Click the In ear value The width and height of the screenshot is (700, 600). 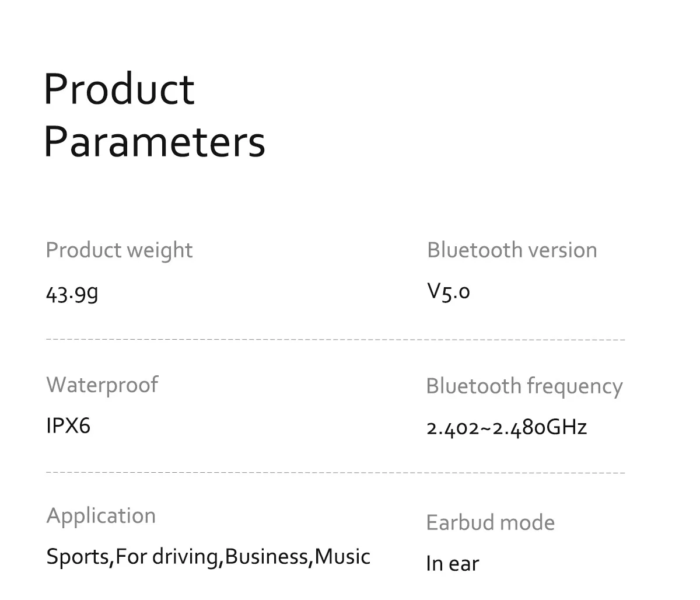click(x=453, y=564)
